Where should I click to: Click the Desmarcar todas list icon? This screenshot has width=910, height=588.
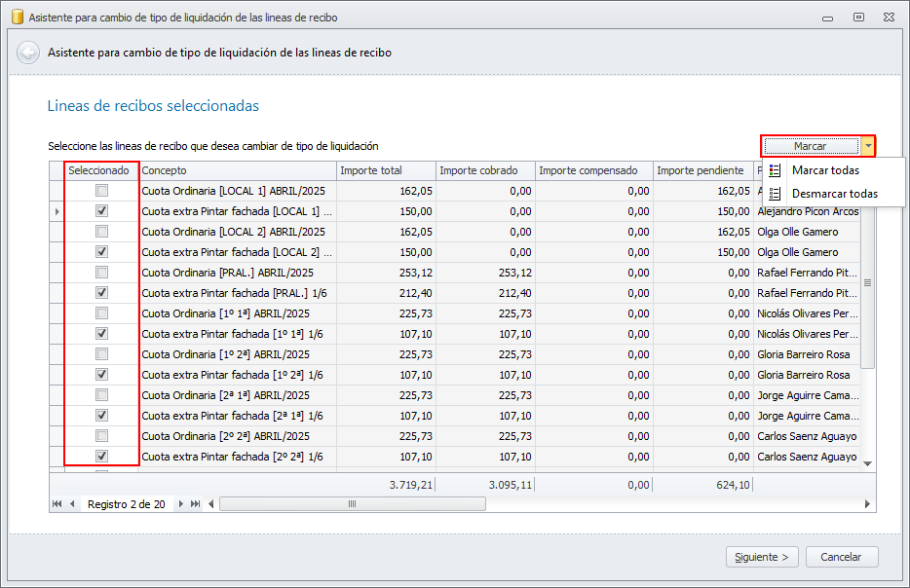pyautogui.click(x=775, y=194)
